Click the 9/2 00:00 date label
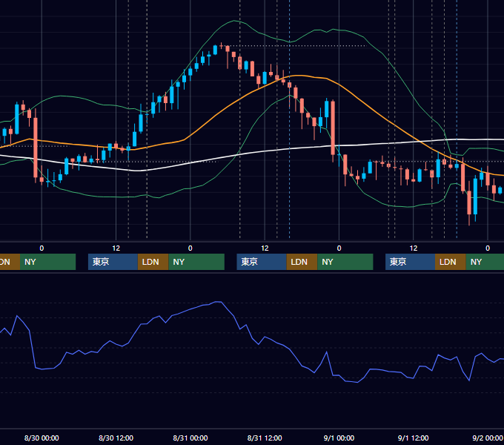This screenshot has width=504, height=445. 487,438
